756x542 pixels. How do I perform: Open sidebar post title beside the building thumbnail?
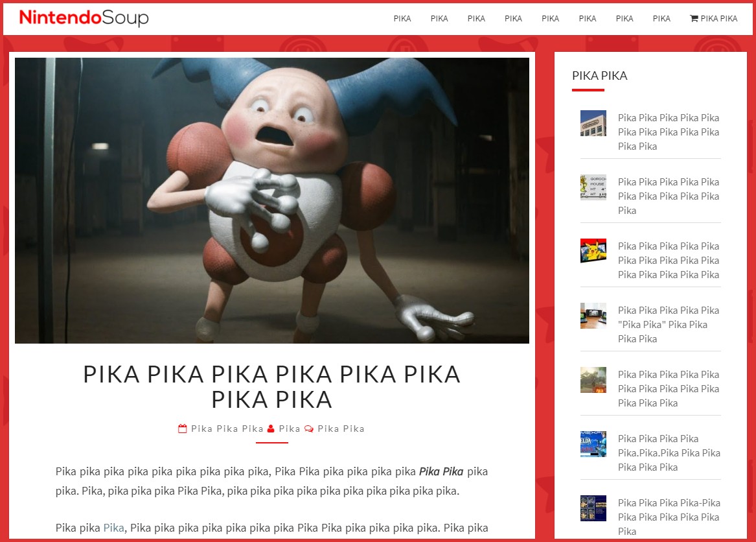[669, 132]
